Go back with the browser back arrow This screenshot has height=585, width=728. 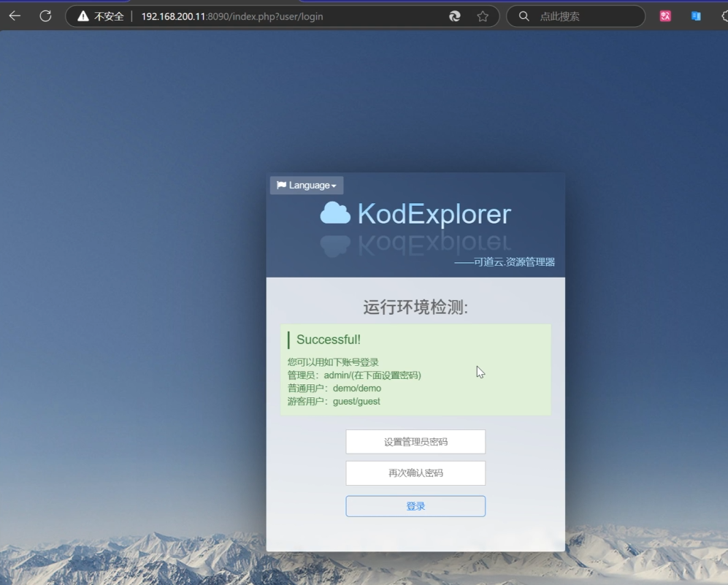point(15,16)
